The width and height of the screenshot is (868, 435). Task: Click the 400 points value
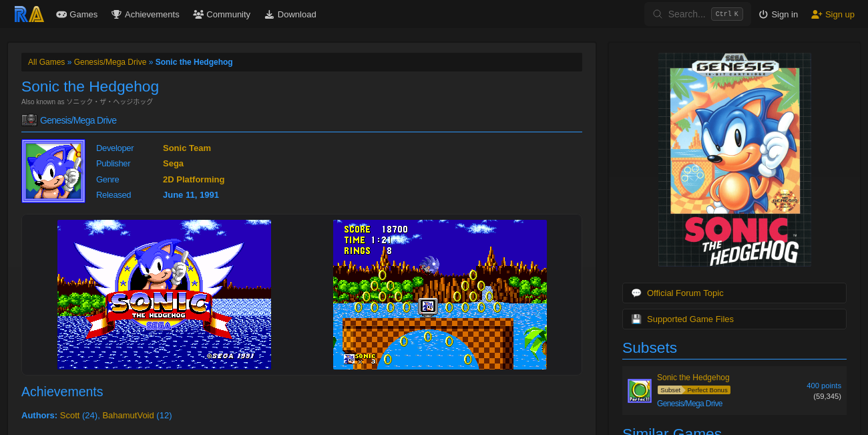824,386
